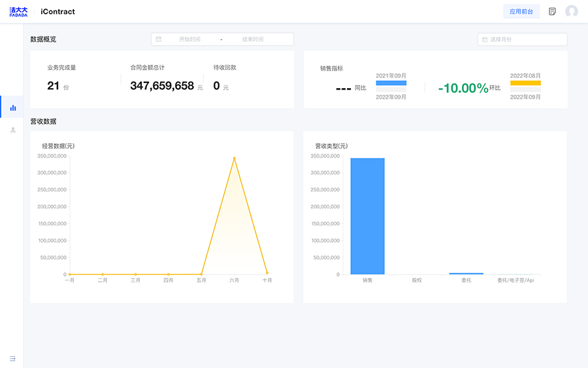The image size is (588, 368).
Task: Select the 结束时间 end date field
Action: [253, 39]
